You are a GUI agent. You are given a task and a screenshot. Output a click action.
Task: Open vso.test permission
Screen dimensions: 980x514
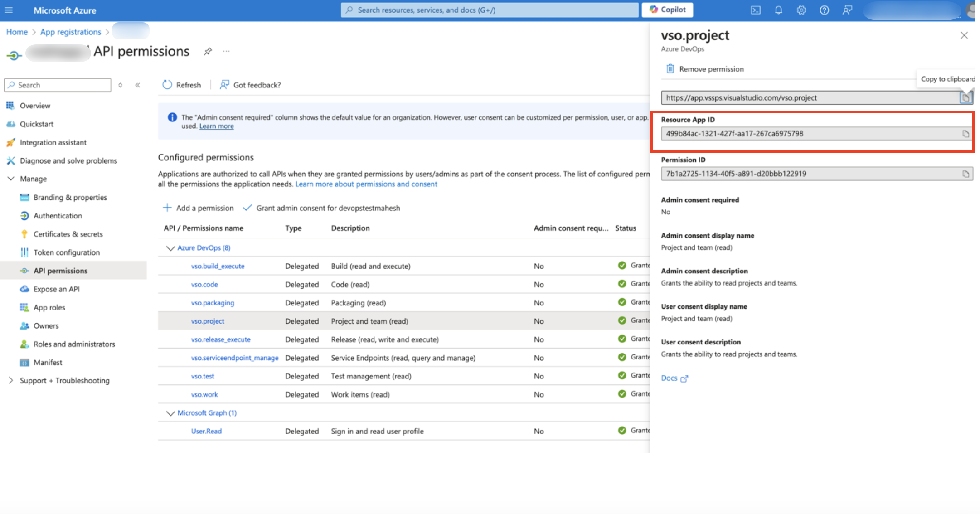pyautogui.click(x=203, y=376)
